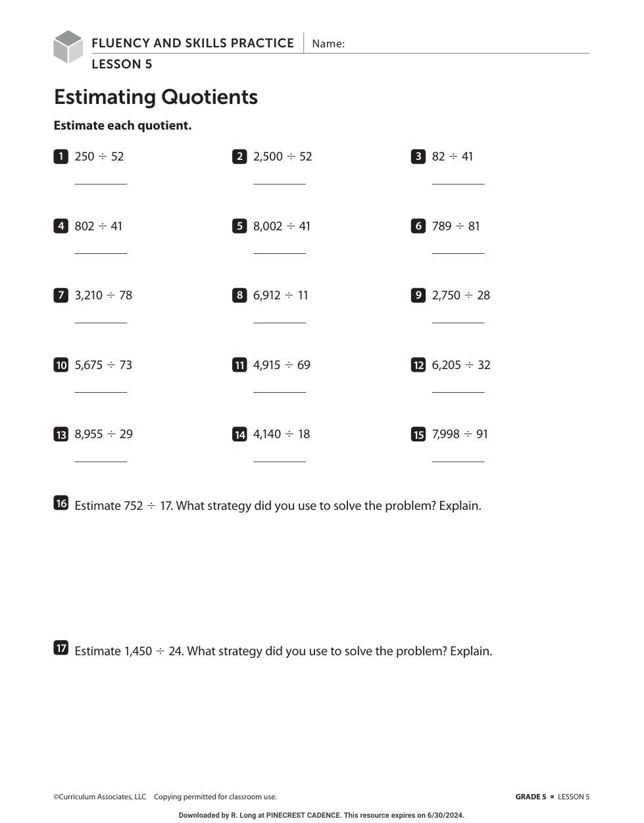This screenshot has width=644, height=823.
Task: Click the number 12 problem badge
Action: [418, 365]
